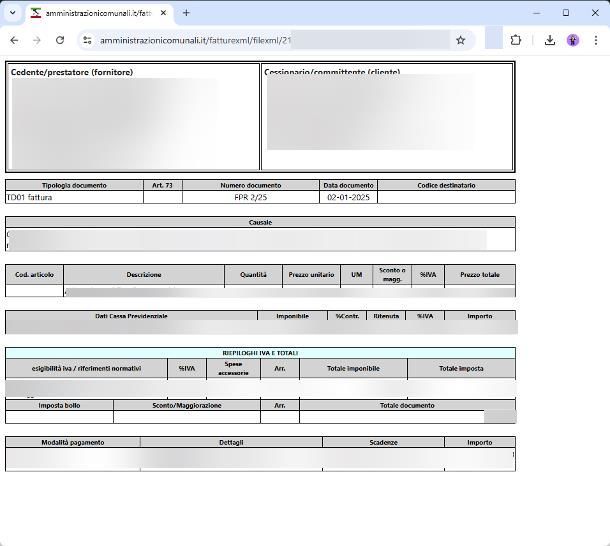
Task: Close the amministrazionicomunali.it tab
Action: 163,13
